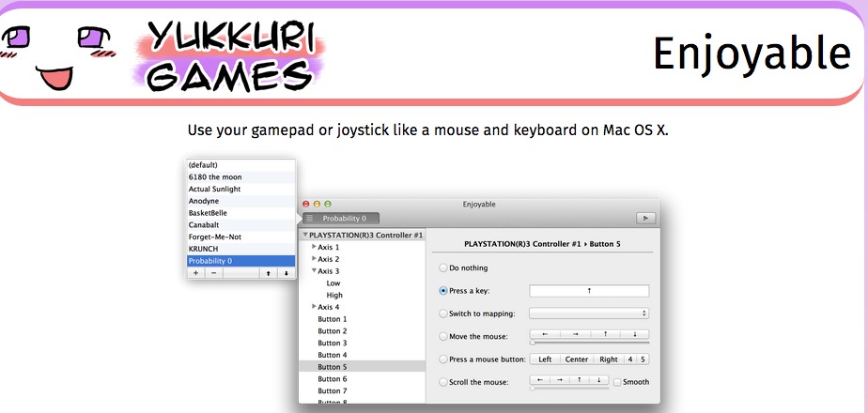Choose the Scroll the mouse radio option

tap(442, 382)
